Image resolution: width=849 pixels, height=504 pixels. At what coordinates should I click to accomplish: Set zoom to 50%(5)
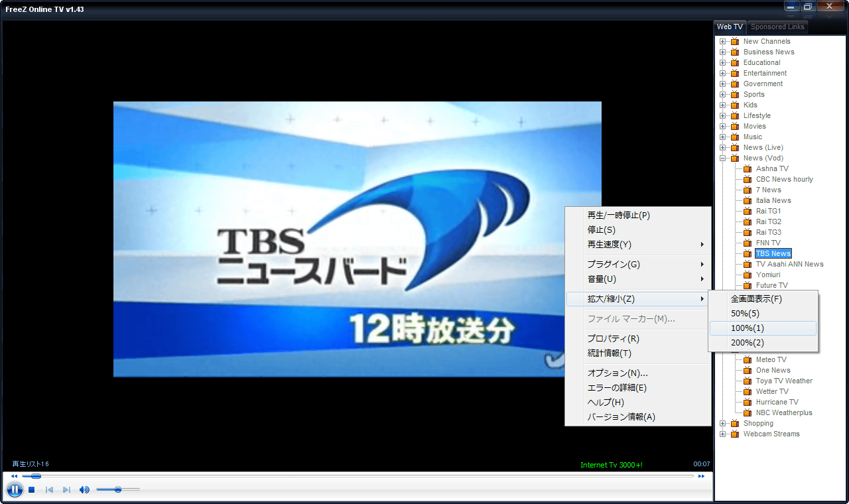pos(763,314)
